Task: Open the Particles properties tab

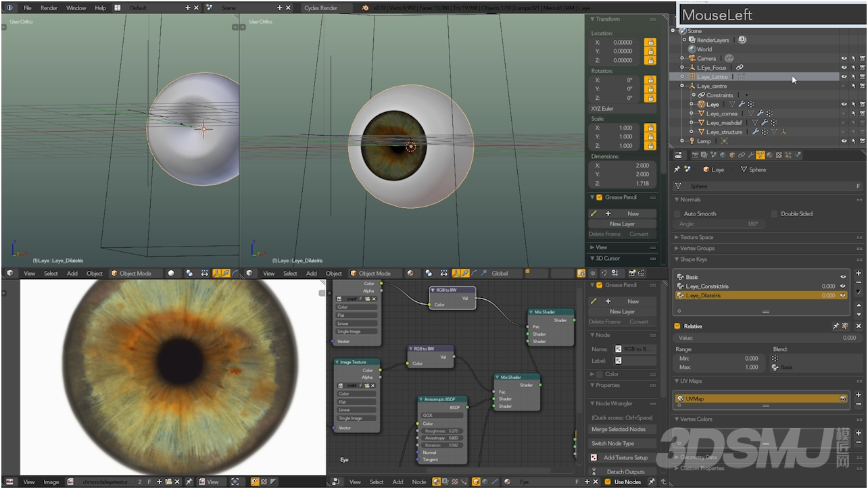Action: 788,155
